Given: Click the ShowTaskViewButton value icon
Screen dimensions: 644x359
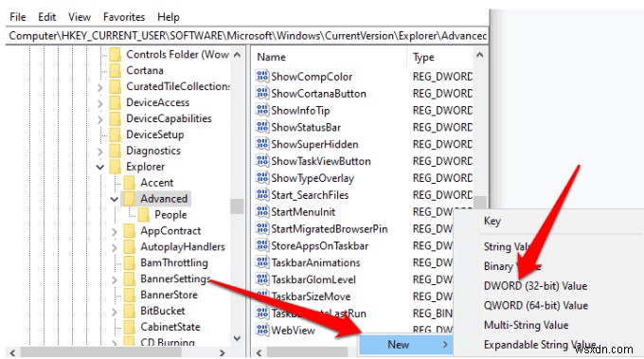Looking at the screenshot, I should [262, 161].
